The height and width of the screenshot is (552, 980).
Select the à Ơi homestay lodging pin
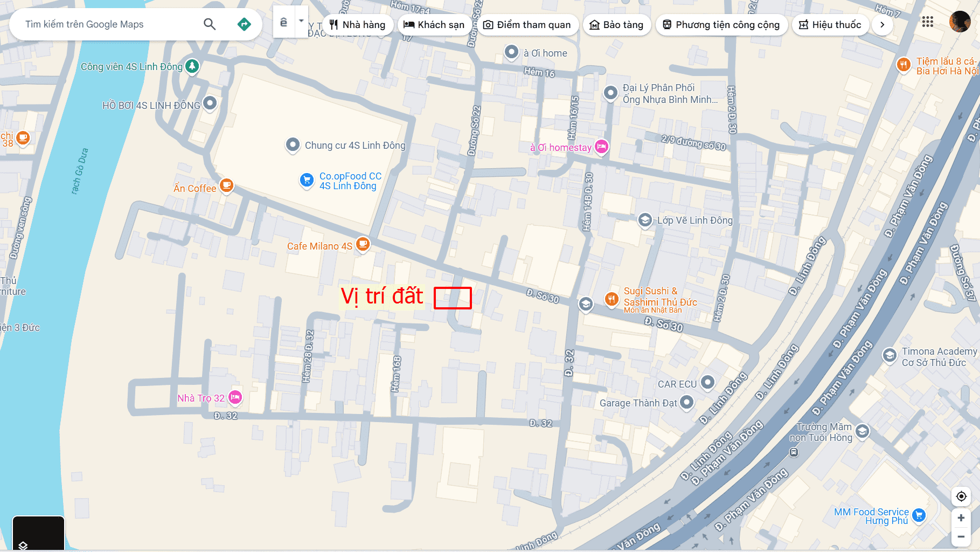(x=602, y=147)
